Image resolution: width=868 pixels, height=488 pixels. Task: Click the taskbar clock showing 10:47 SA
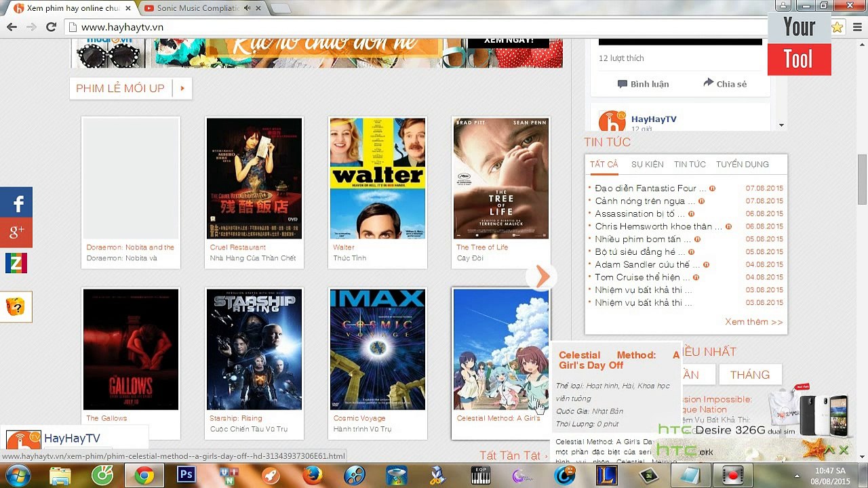(830, 476)
